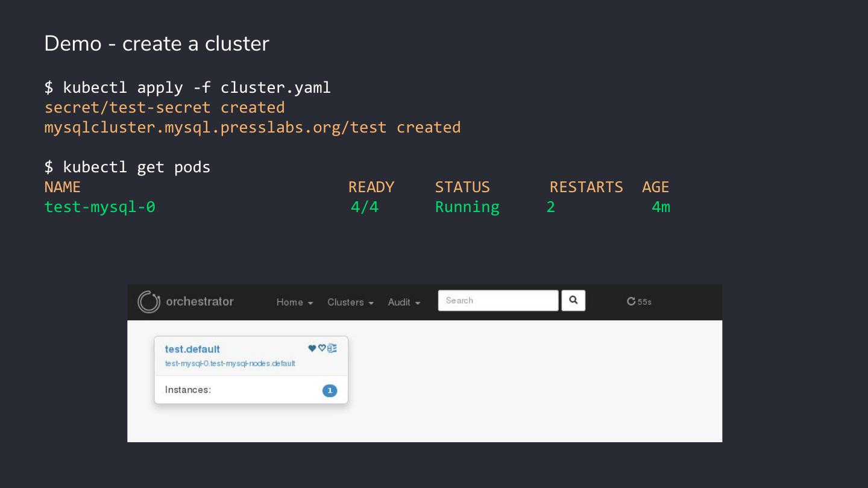The image size is (868, 488).
Task: Open the Home dropdown menu
Action: pos(294,302)
